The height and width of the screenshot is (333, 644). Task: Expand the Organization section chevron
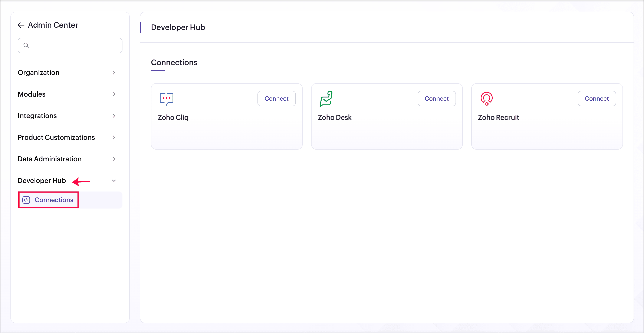point(114,72)
